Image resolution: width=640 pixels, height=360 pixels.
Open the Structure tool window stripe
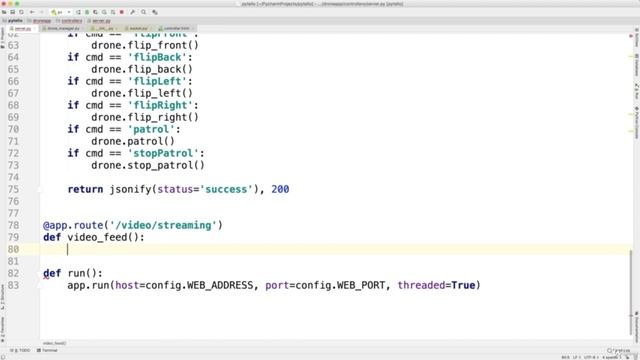(x=2, y=297)
